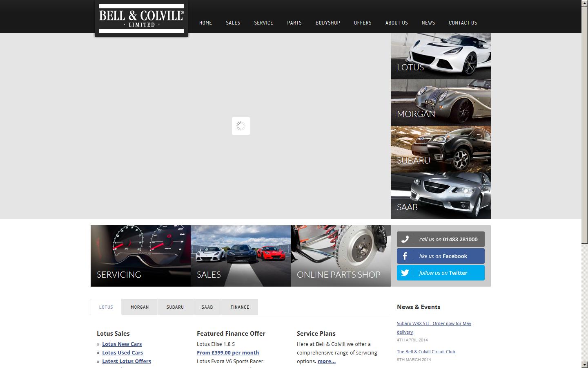Screen dimensions: 588x368
Task: Open the Lotus Used Cars link
Action: click(122, 353)
